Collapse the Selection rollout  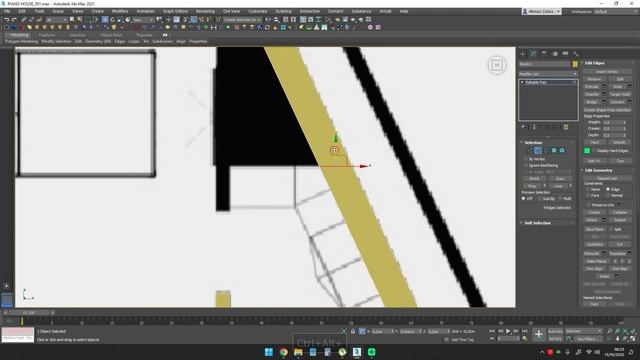[x=533, y=142]
